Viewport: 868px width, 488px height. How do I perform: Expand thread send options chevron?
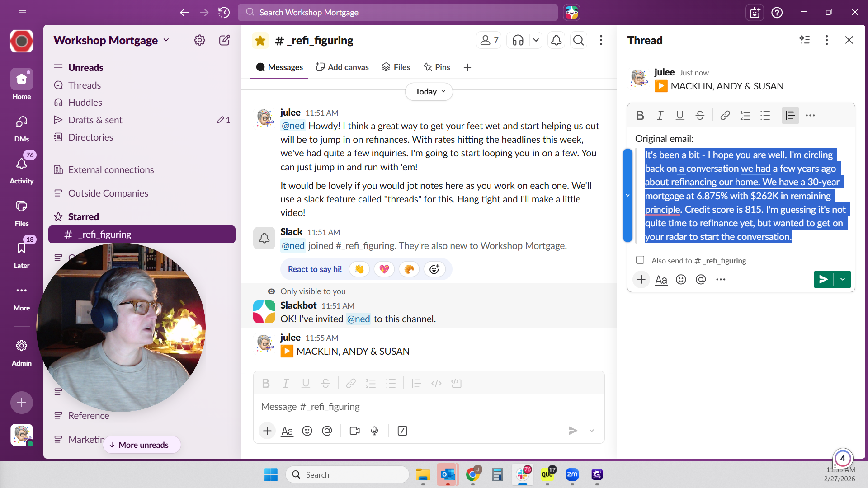[x=843, y=280]
